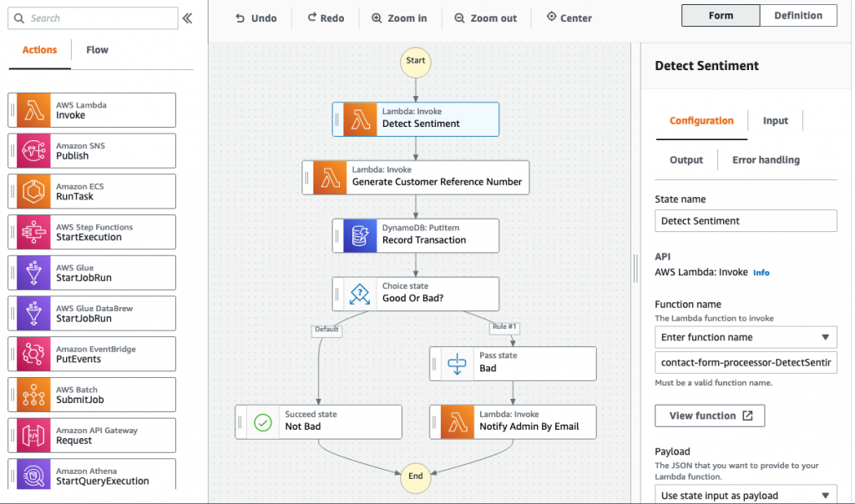
Task: Open the Use state input as payload dropdown
Action: [x=746, y=495]
